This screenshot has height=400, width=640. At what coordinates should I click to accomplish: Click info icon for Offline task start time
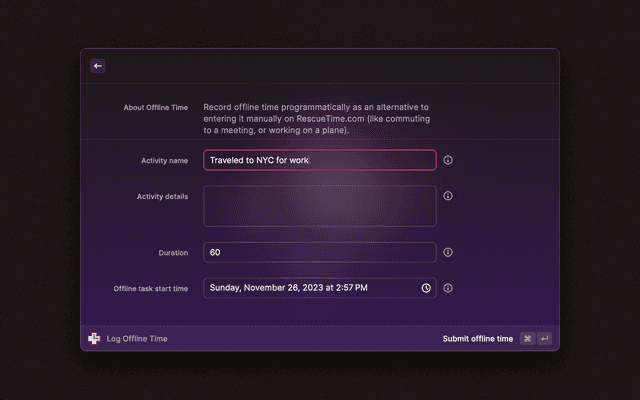[x=448, y=288]
